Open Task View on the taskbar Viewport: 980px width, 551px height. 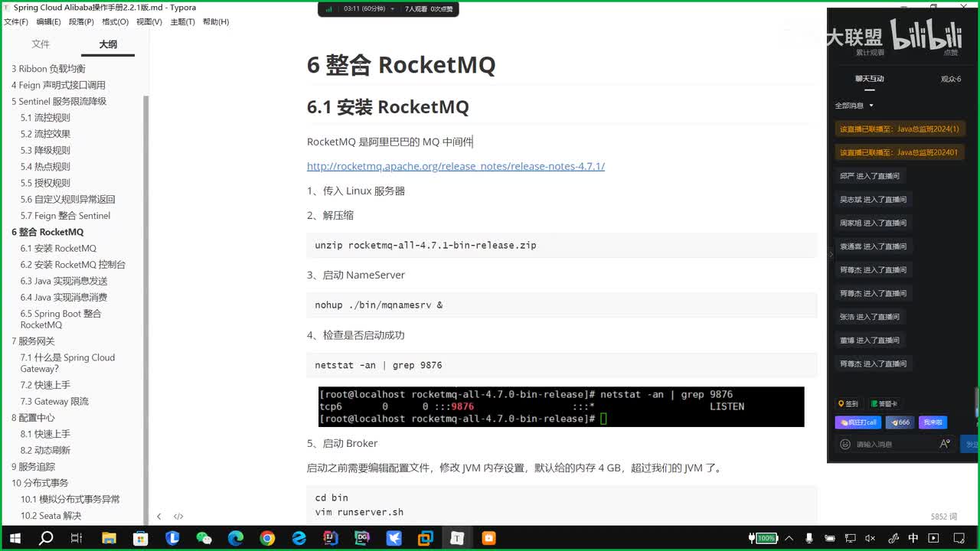coord(76,538)
